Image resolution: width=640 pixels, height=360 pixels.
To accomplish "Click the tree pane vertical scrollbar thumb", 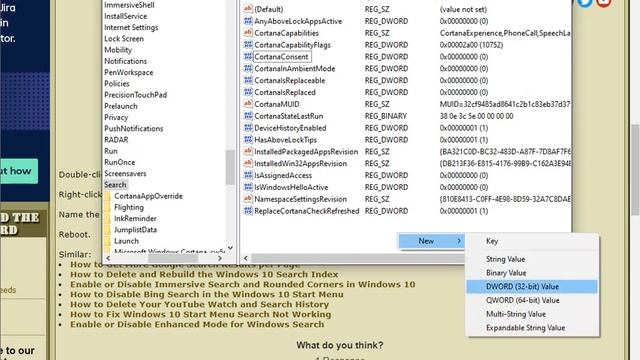I will point(230,167).
